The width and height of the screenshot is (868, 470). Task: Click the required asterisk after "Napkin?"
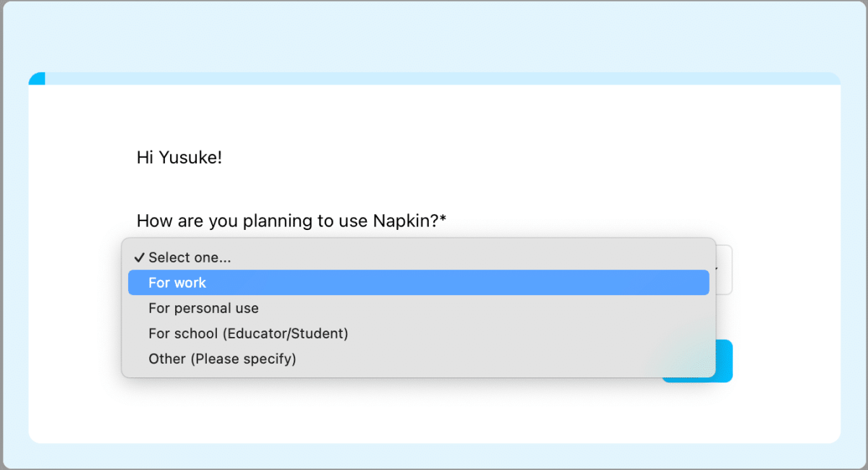point(443,220)
